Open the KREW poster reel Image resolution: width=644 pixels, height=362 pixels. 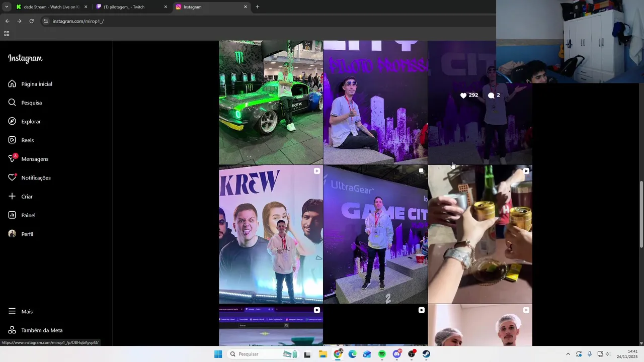point(271,234)
